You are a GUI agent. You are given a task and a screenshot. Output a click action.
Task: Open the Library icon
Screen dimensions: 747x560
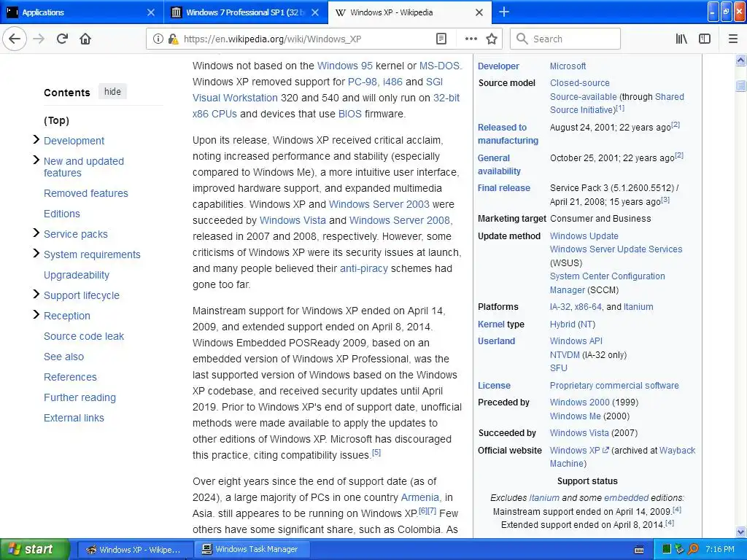coord(681,39)
